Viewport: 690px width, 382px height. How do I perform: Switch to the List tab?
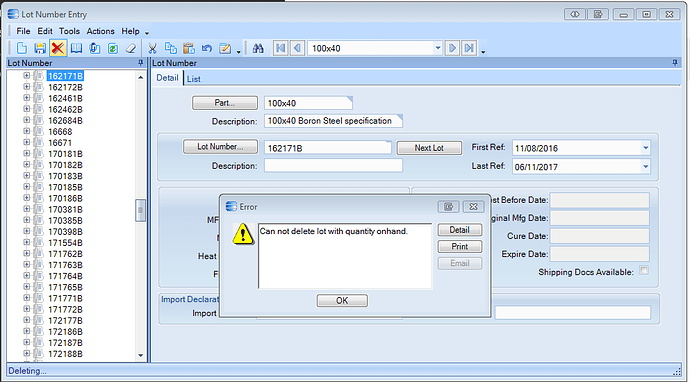pyautogui.click(x=194, y=79)
